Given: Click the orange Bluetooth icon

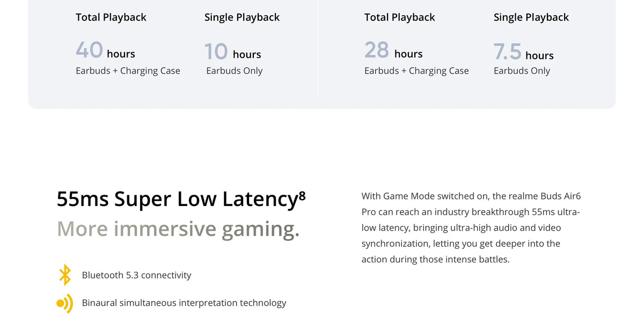Looking at the screenshot, I should 64,275.
